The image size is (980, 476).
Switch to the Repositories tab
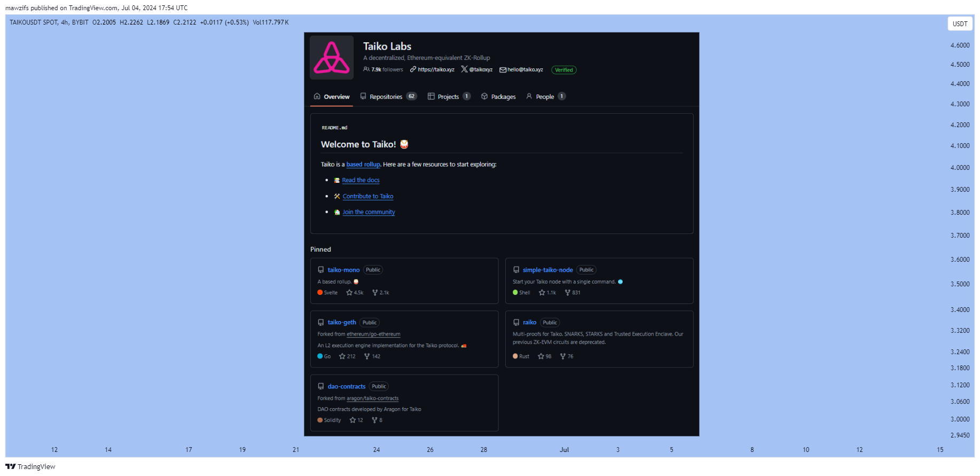(x=388, y=97)
